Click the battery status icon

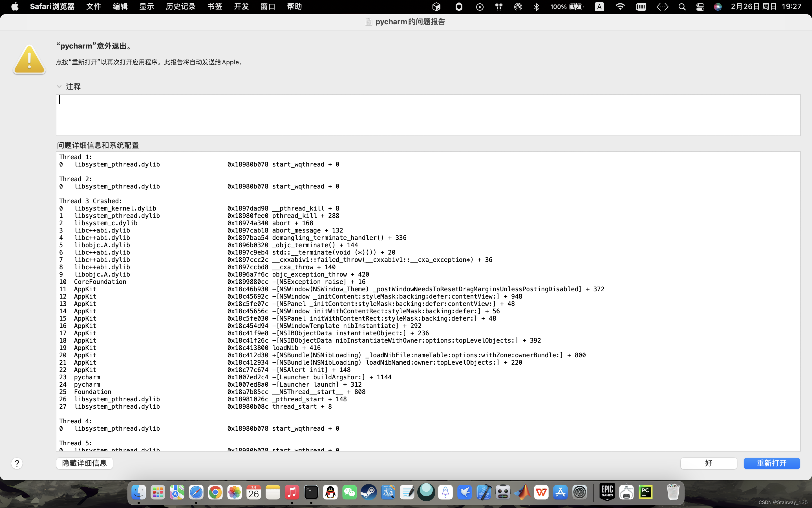pyautogui.click(x=577, y=7)
